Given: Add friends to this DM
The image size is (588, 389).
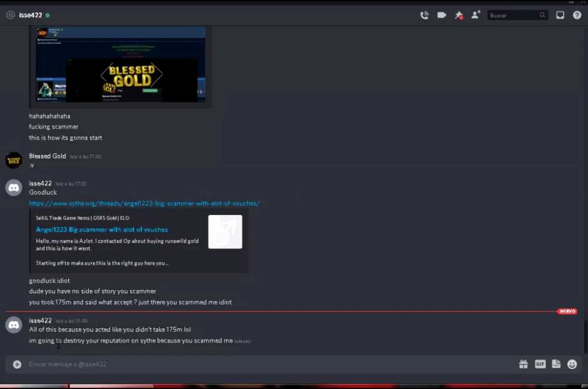Looking at the screenshot, I should [x=476, y=15].
